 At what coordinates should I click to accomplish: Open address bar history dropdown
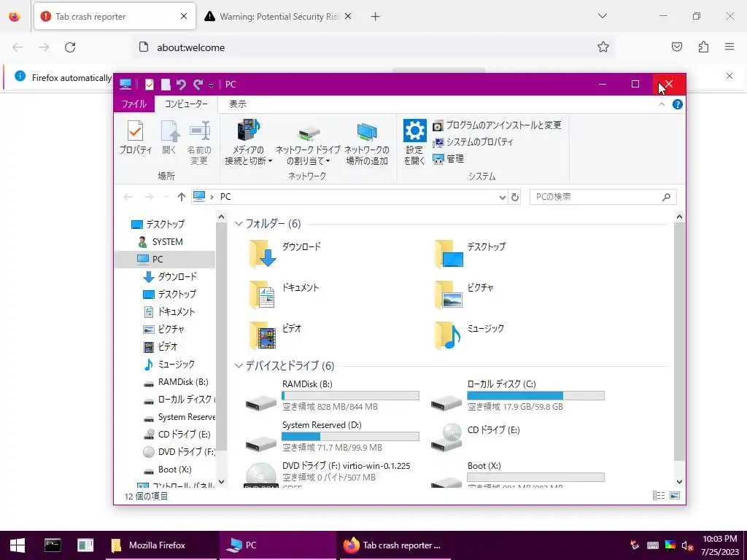pos(502,197)
